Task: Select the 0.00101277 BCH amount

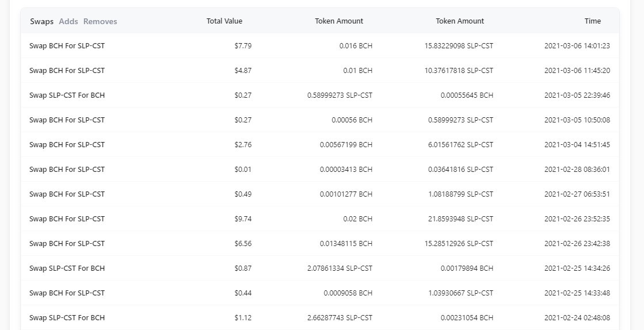Action: click(346, 194)
